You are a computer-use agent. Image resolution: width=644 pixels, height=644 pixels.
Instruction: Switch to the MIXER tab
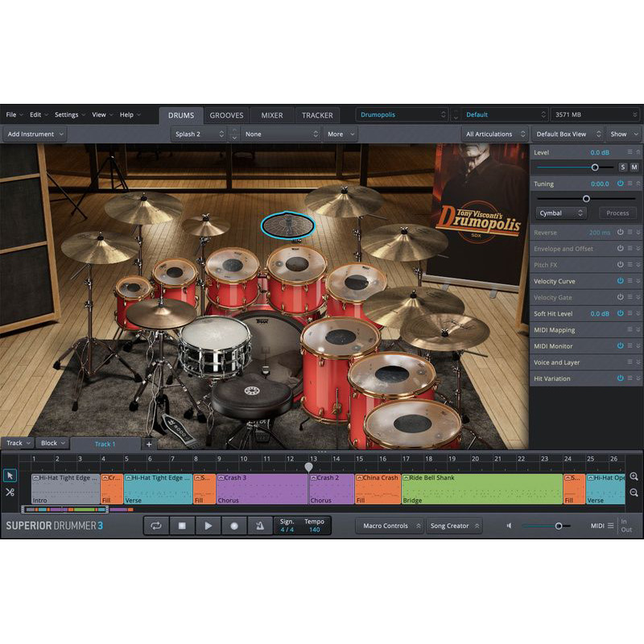pos(272,115)
